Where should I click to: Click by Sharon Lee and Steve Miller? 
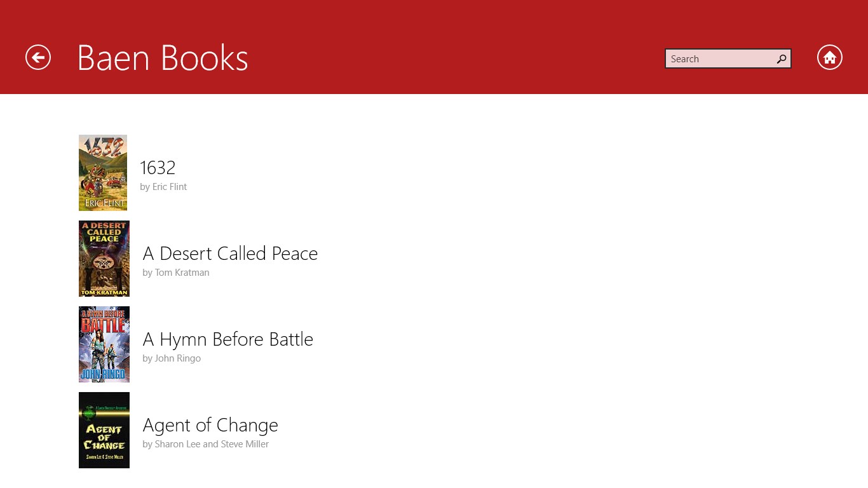coord(205,444)
